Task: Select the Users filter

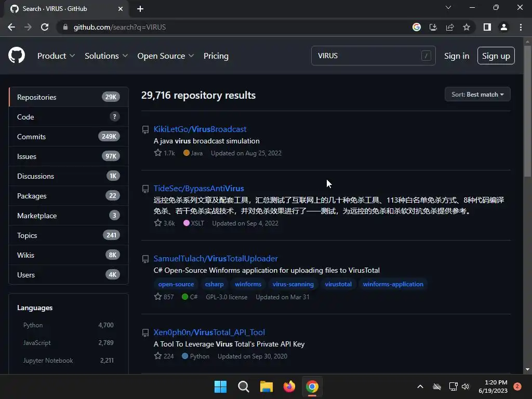Action: coord(69,274)
